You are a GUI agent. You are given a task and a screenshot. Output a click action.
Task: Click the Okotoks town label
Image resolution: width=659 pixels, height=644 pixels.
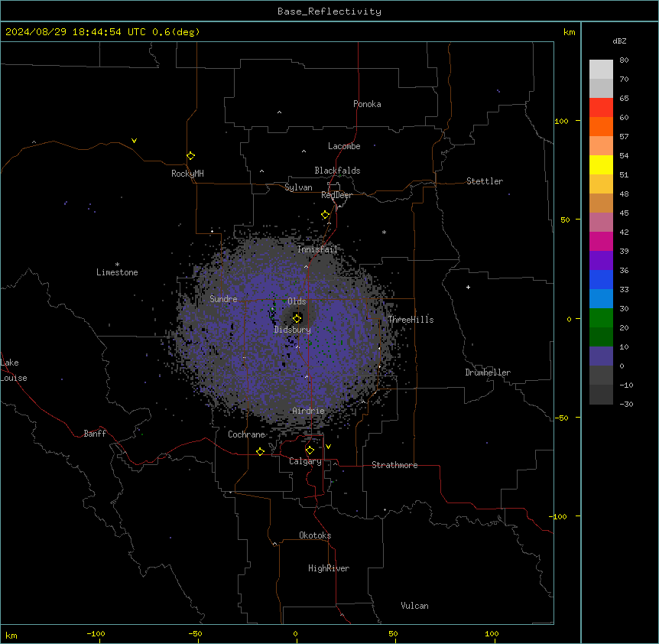pyautogui.click(x=315, y=535)
